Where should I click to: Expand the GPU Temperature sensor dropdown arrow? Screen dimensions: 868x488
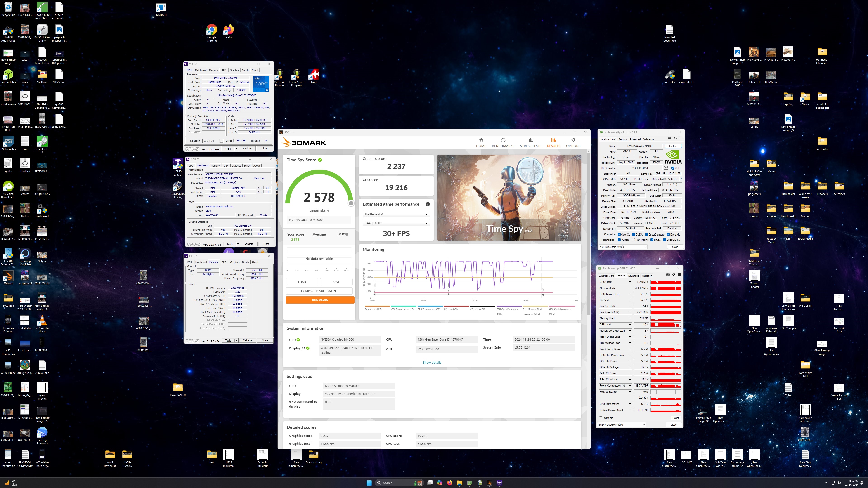click(x=630, y=294)
